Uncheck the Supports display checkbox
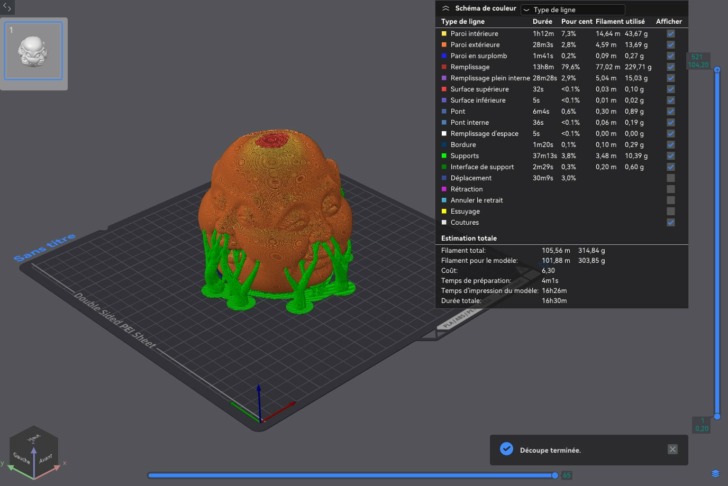Viewport: 728px width, 486px height. click(x=670, y=156)
